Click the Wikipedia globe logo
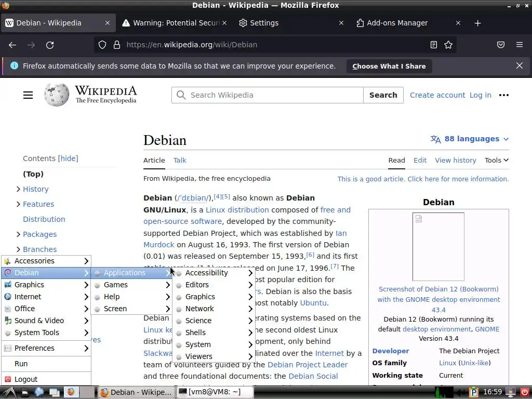 pos(57,95)
